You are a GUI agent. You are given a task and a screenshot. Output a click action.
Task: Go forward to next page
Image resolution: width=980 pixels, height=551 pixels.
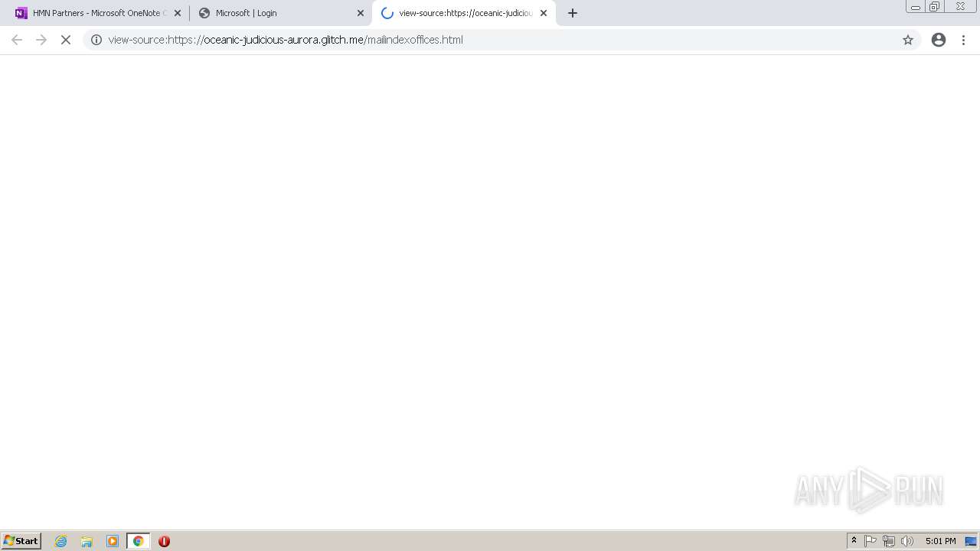pos(41,40)
